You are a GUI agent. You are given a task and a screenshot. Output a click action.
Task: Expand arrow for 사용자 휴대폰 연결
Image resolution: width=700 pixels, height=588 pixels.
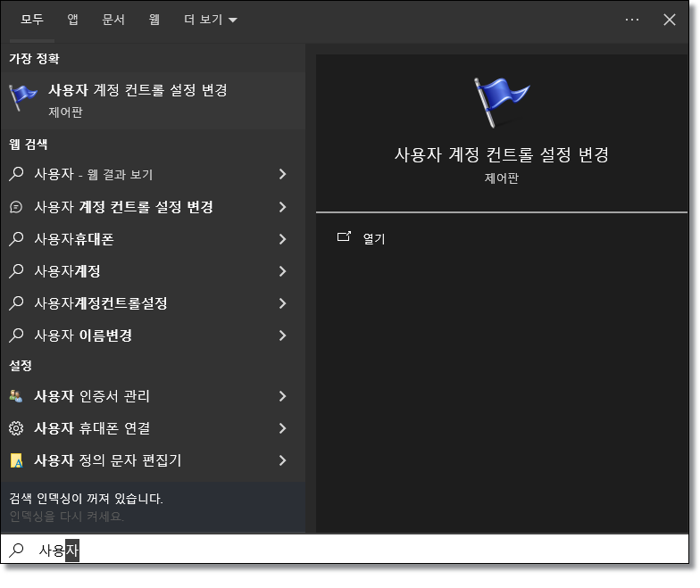click(x=282, y=428)
